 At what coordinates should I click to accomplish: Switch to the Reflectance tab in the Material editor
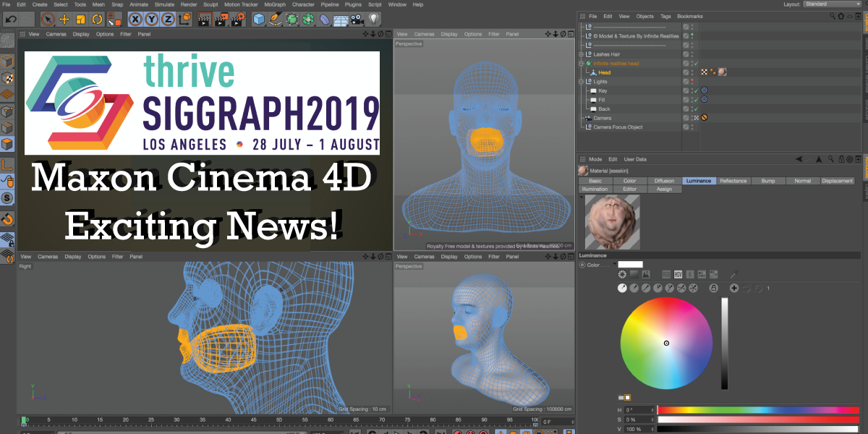[733, 181]
